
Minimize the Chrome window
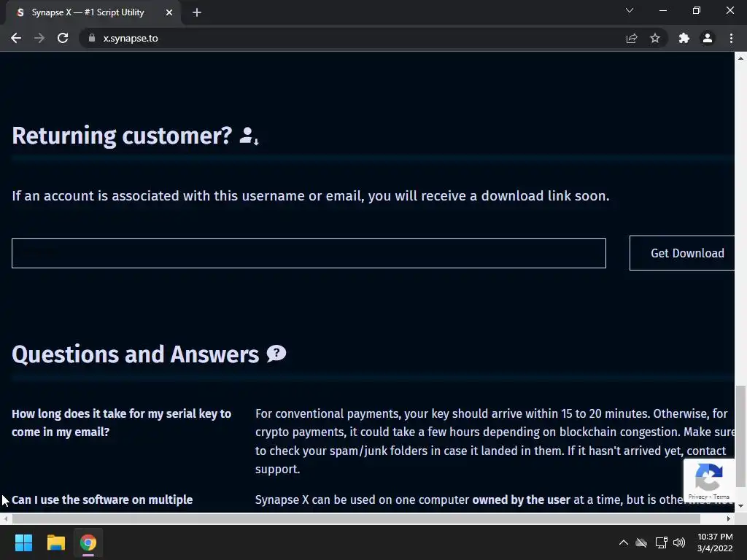tap(662, 10)
